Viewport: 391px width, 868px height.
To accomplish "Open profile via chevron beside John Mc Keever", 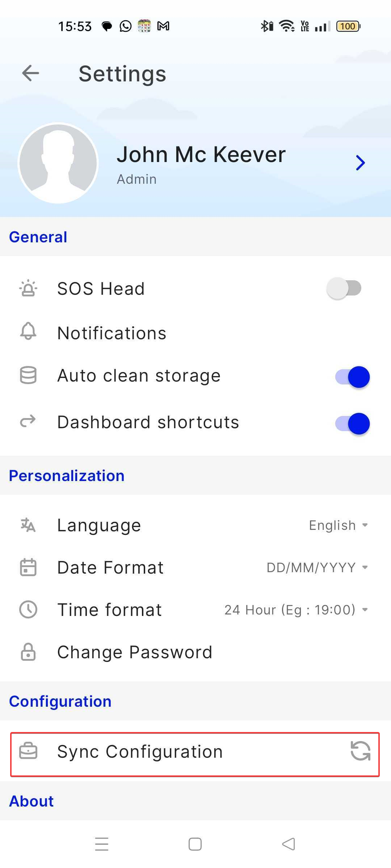I will pyautogui.click(x=360, y=163).
